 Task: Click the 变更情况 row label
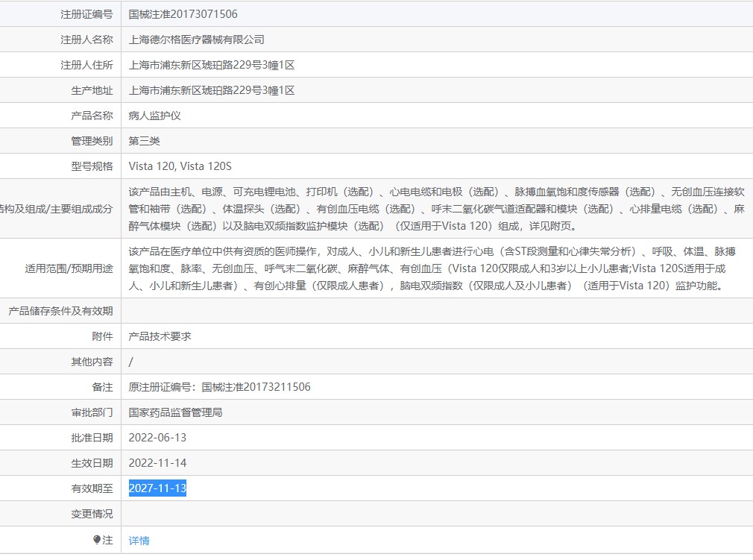click(x=92, y=514)
